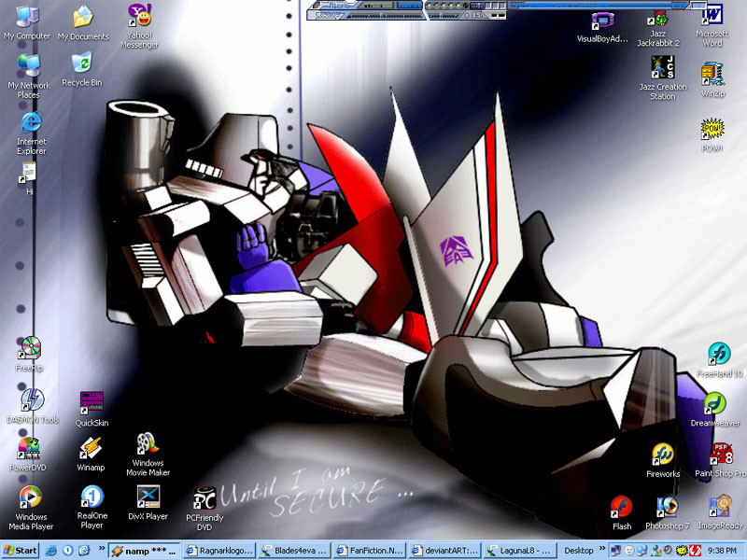Launch Internet Explorer from desktop
The height and width of the screenshot is (560, 747).
coord(32,133)
